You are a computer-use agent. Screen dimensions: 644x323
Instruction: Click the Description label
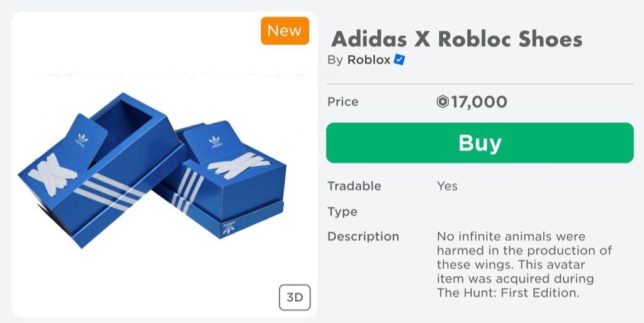click(x=363, y=237)
